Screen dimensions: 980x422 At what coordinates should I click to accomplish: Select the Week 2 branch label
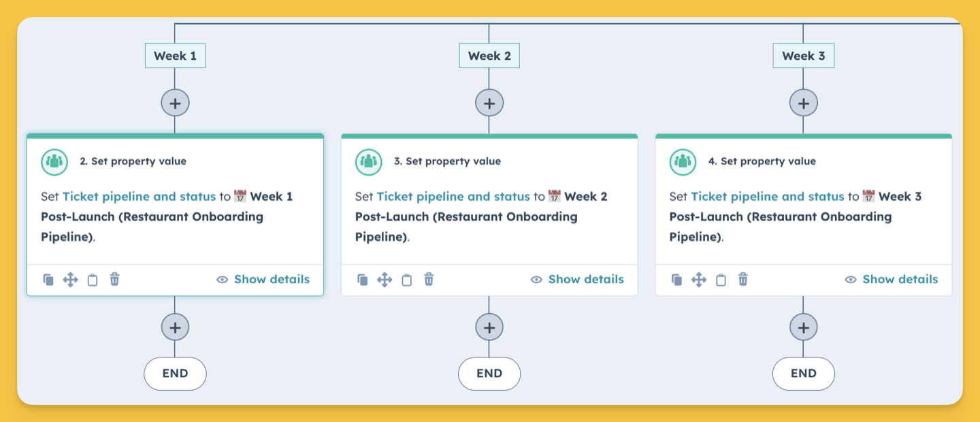coord(489,56)
